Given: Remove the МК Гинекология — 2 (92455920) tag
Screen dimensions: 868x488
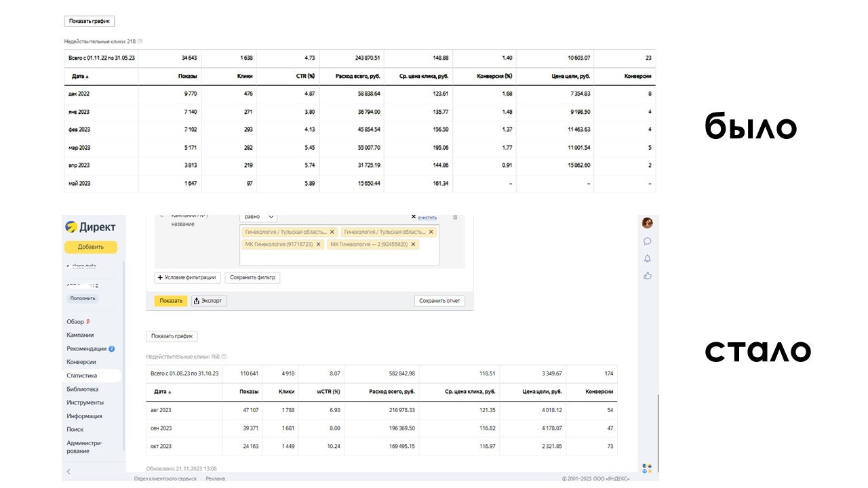Looking at the screenshot, I should pyautogui.click(x=413, y=244).
